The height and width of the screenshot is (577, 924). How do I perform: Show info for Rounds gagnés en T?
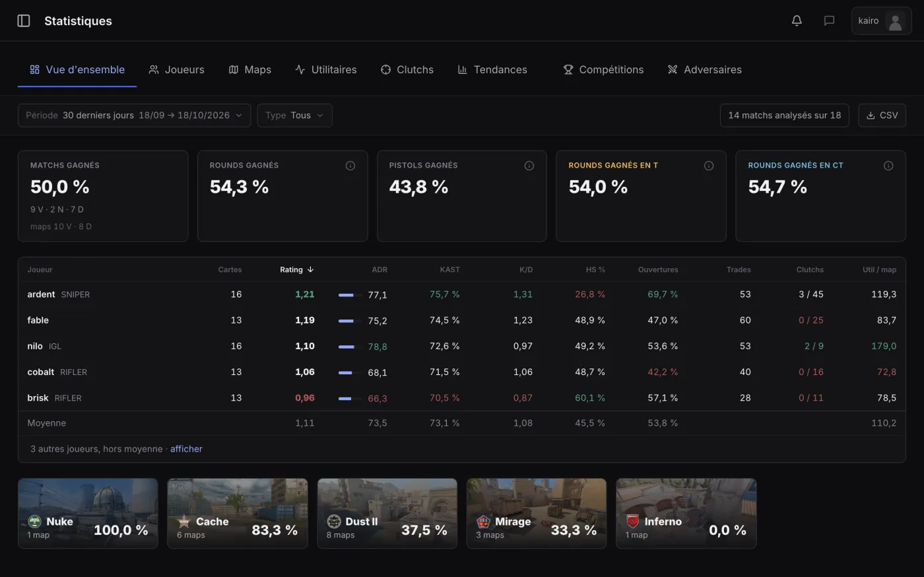click(708, 166)
